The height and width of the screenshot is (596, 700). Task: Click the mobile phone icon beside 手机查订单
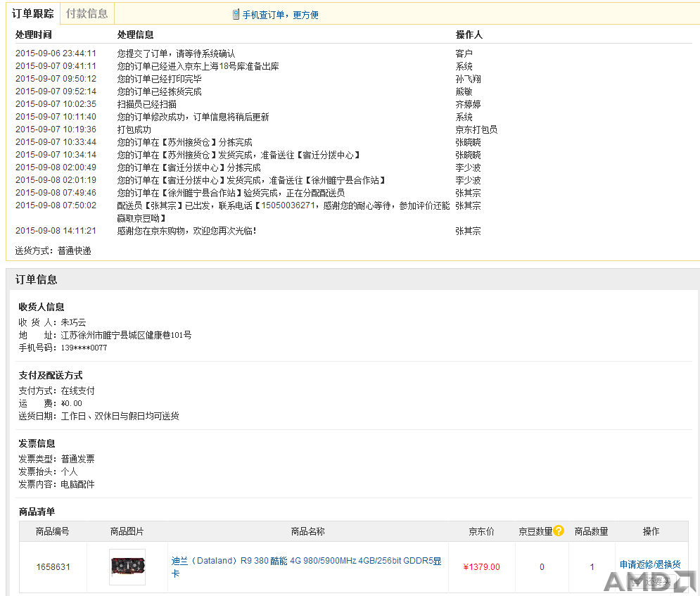(x=236, y=15)
